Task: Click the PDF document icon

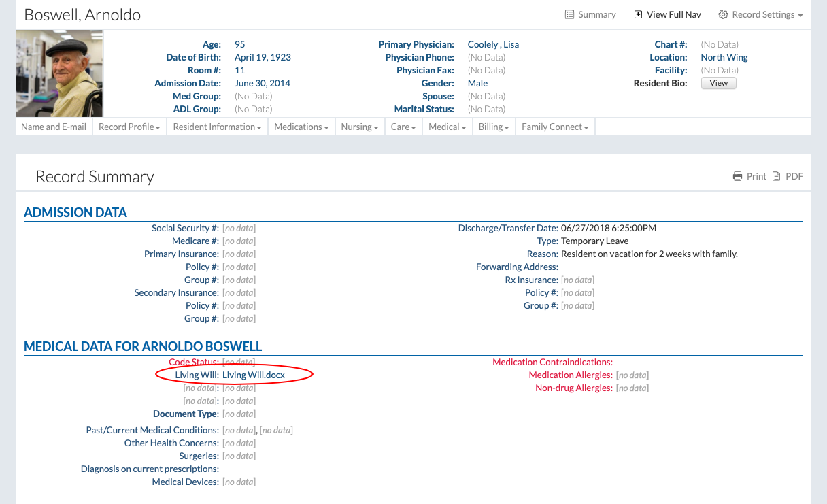Action: pos(777,177)
